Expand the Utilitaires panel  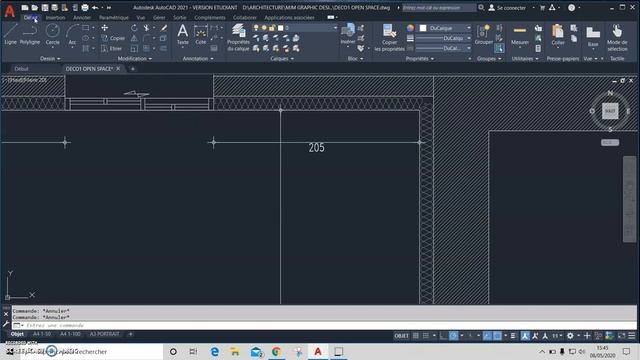(x=525, y=58)
